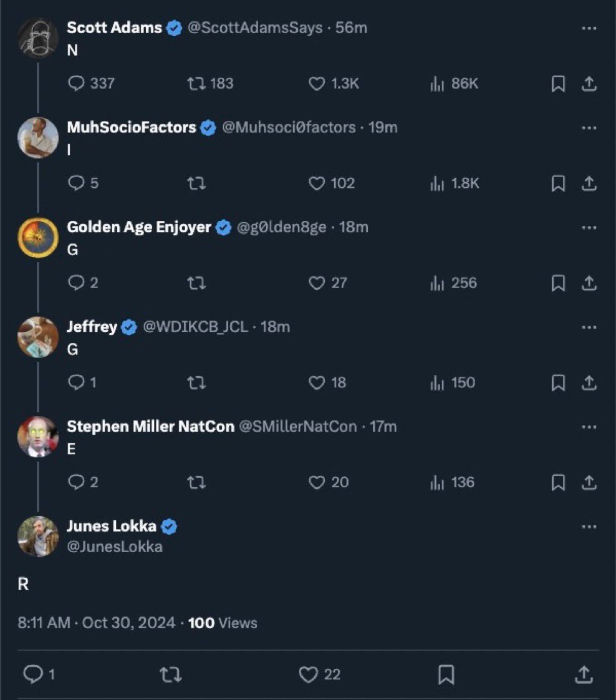Click Golden Age Enjoyer's profile avatar

click(38, 238)
